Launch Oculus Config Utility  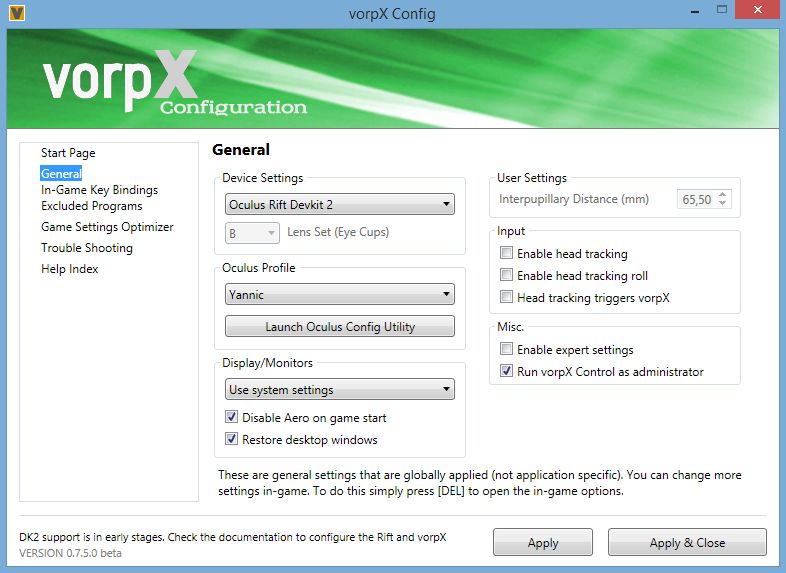tap(340, 326)
